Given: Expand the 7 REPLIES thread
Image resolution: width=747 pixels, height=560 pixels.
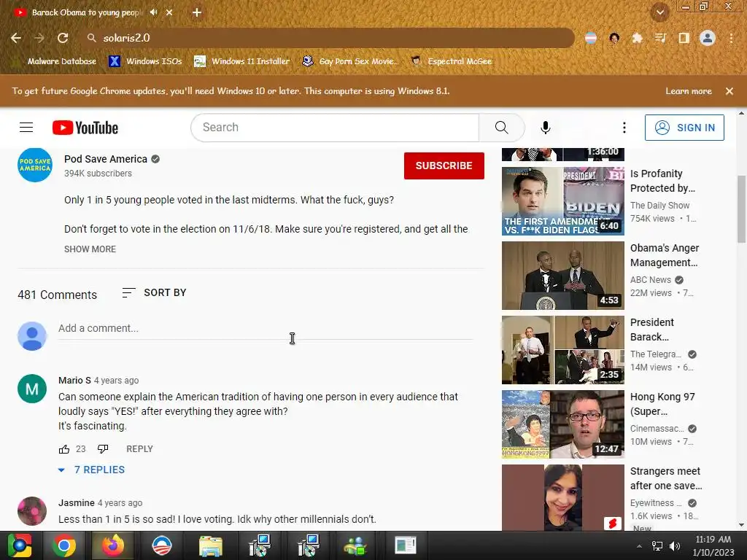Looking at the screenshot, I should 91,470.
